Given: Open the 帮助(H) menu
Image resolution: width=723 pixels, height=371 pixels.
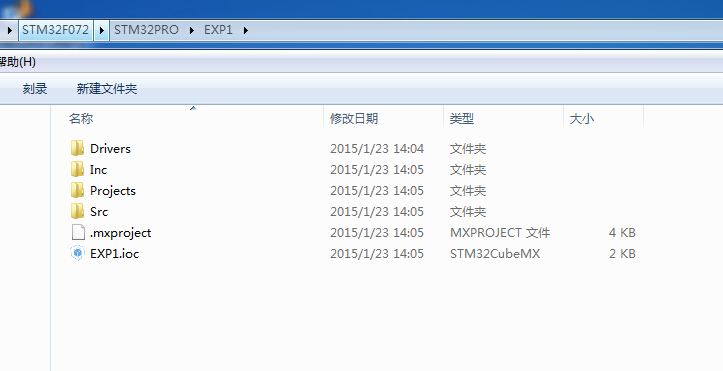Looking at the screenshot, I should [x=18, y=62].
